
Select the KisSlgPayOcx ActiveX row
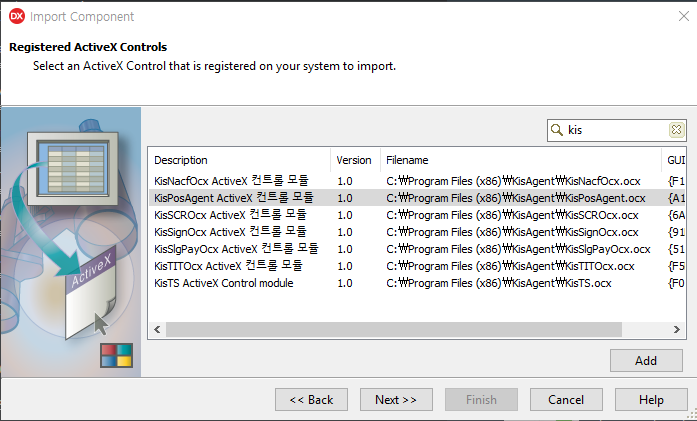tap(417, 249)
